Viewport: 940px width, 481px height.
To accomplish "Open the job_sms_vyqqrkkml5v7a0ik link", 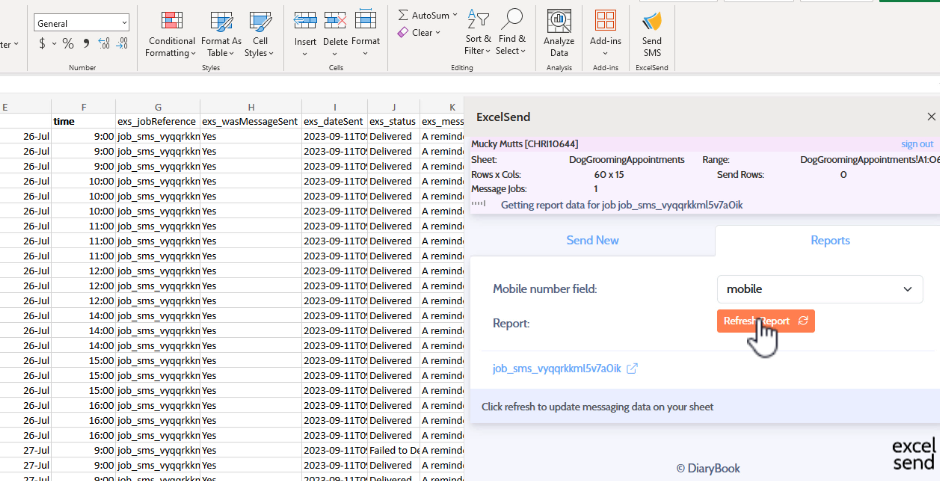I will (557, 368).
